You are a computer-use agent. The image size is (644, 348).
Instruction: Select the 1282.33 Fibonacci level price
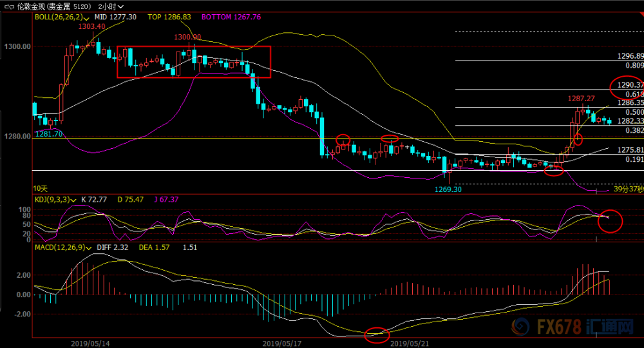tap(630, 121)
